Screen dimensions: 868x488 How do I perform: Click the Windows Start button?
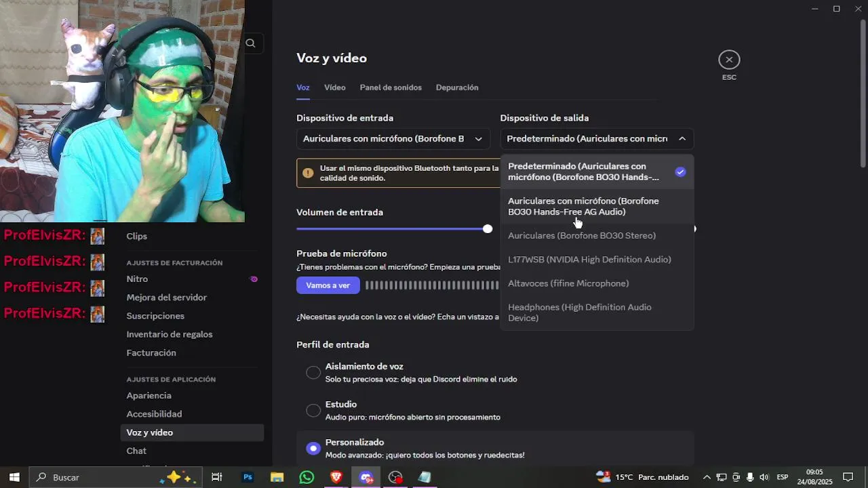tap(14, 477)
